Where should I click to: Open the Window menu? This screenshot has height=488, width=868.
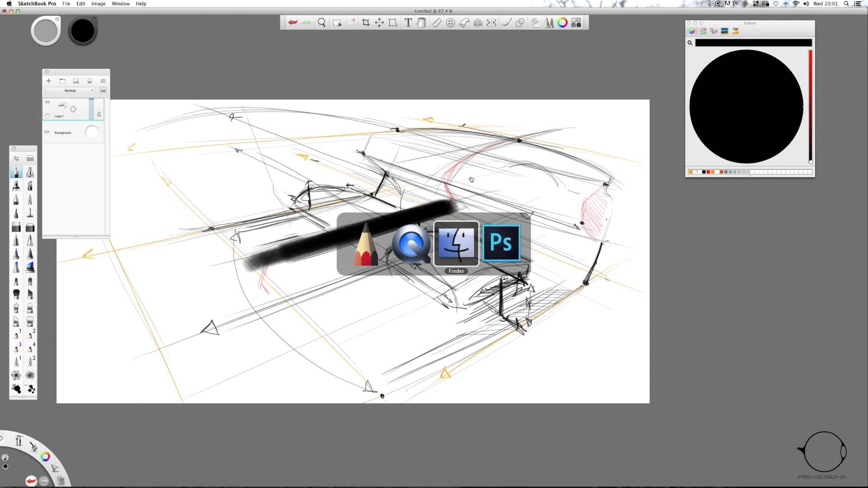120,4
